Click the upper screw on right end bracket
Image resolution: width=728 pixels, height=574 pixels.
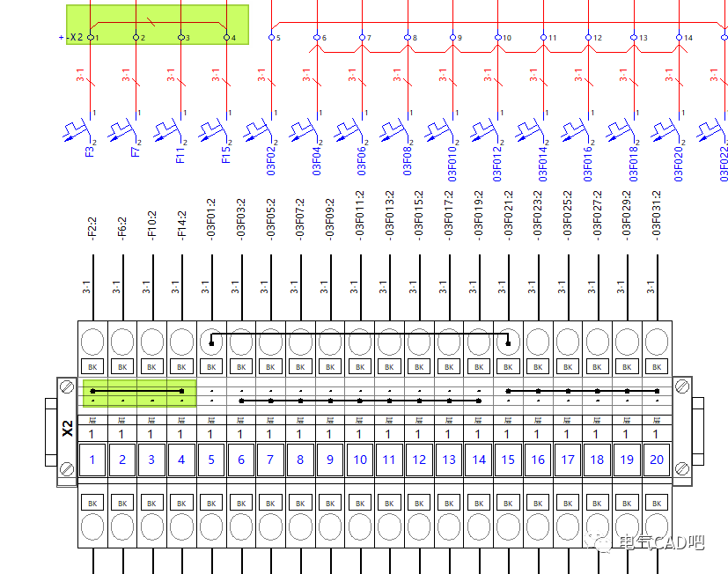682,386
